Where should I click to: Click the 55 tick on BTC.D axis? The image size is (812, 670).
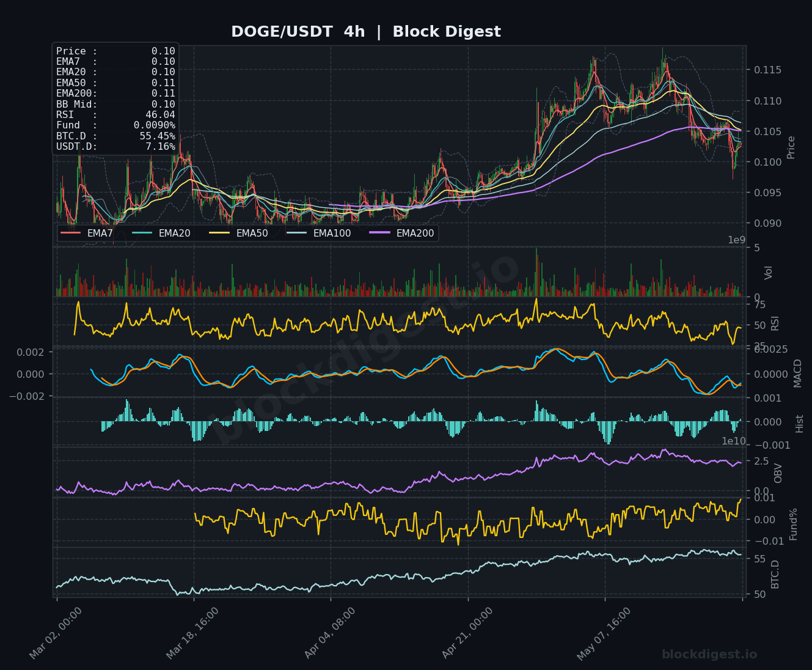pos(760,559)
